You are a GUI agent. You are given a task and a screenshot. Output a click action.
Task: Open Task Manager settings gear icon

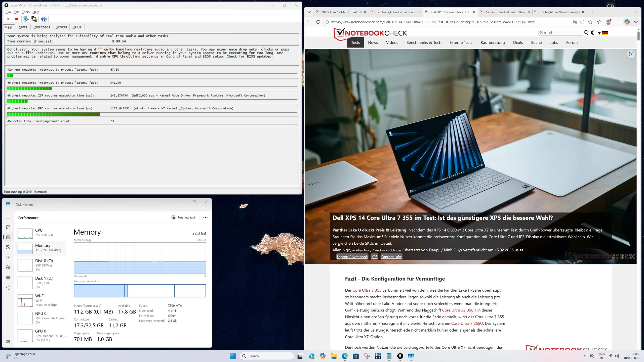(x=8, y=341)
